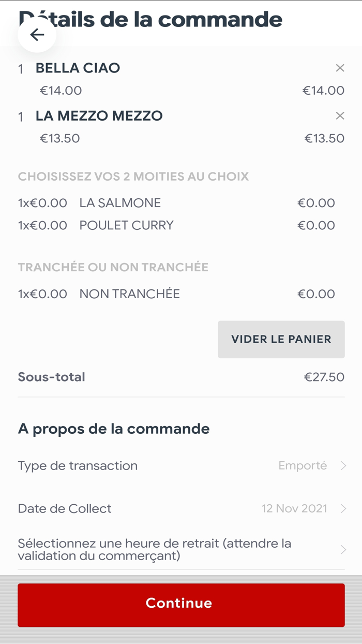Tap the NON TRANCHÉE option line
Image resolution: width=362 pixels, height=644 pixels.
point(129,294)
